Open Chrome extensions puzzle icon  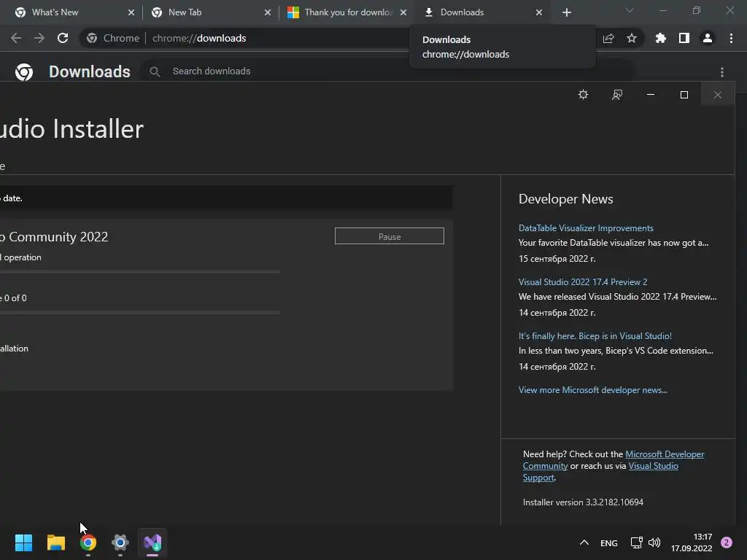(x=660, y=38)
